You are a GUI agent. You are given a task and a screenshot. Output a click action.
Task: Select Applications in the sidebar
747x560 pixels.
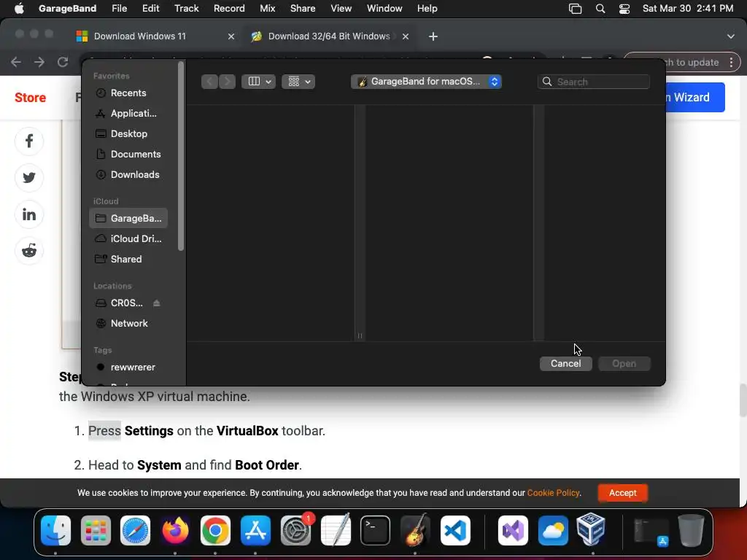128,113
